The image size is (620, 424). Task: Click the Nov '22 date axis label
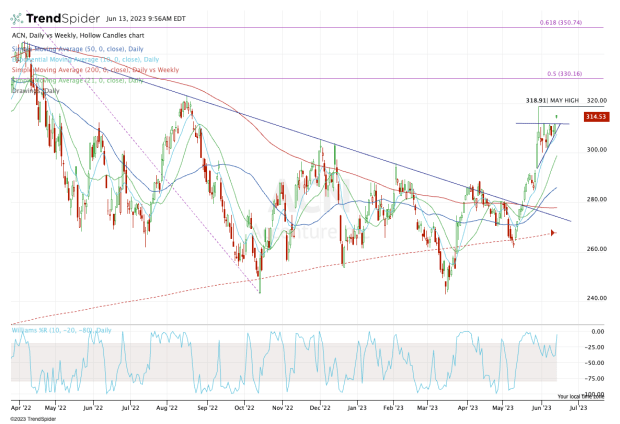[283, 407]
